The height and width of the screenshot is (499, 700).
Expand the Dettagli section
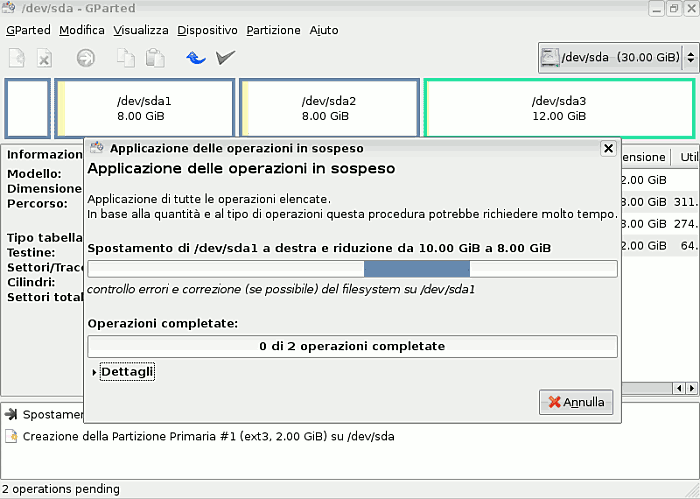coord(126,372)
